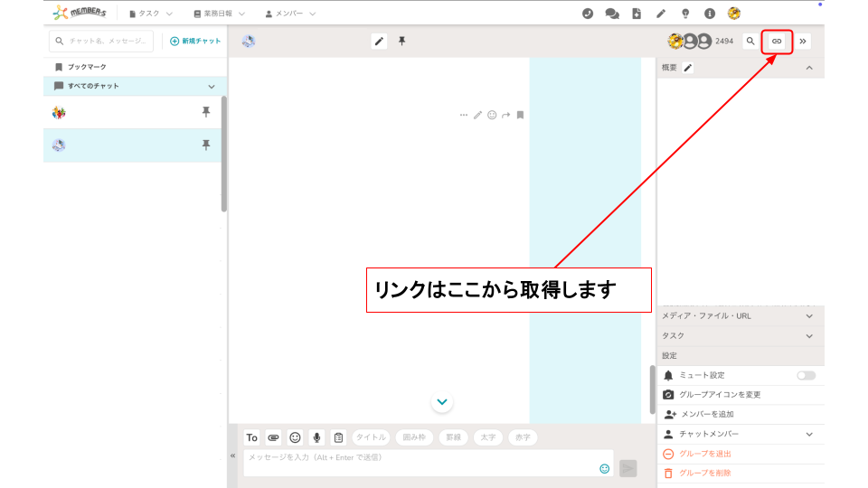Click the pencil edit icon beside 概要

(688, 68)
